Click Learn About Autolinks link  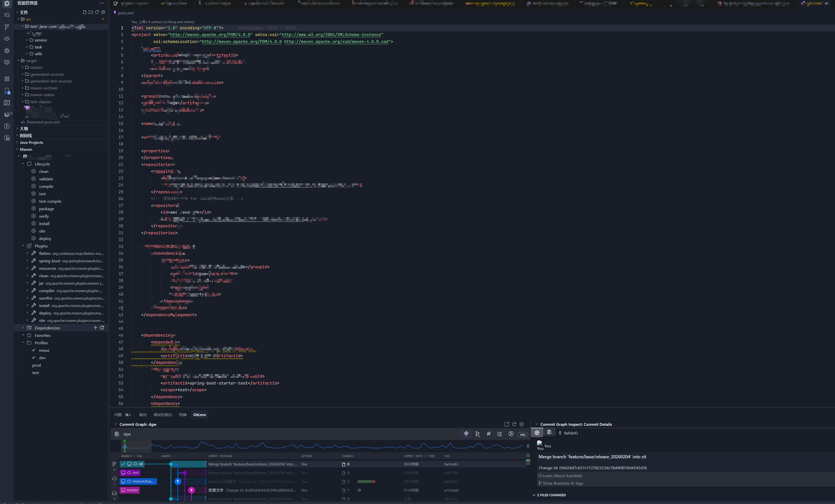click(563, 476)
